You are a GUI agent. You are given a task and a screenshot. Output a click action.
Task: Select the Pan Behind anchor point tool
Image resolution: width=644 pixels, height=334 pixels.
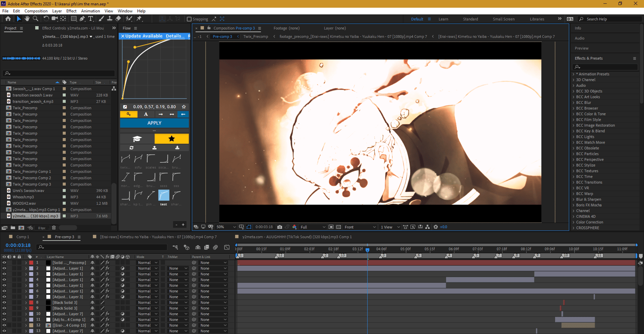pyautogui.click(x=63, y=19)
